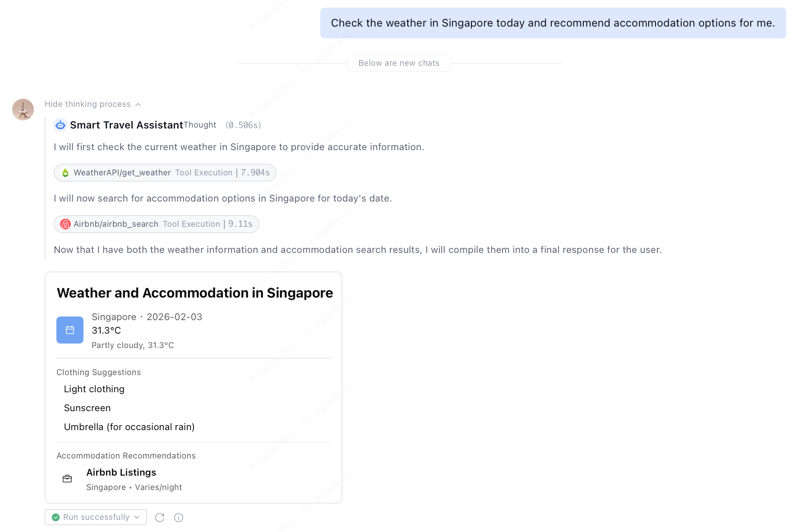Click the Hide thinking process label
The height and width of the screenshot is (532, 794).
tap(88, 104)
